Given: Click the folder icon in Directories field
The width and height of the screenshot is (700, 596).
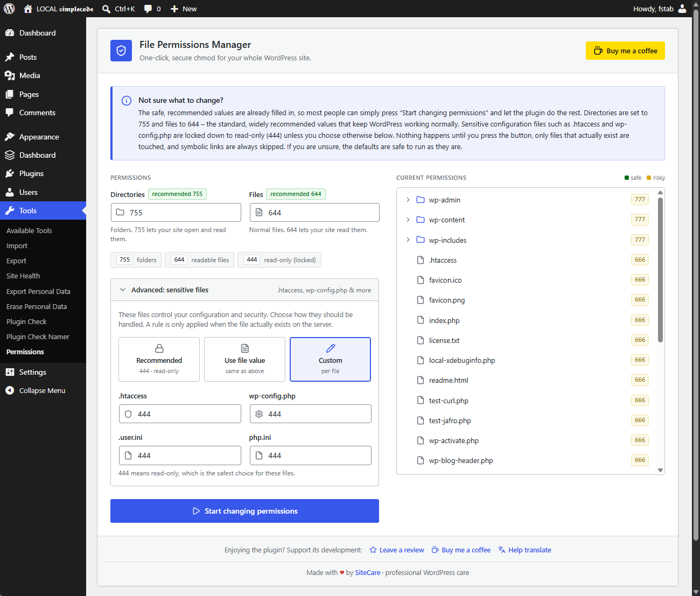Looking at the screenshot, I should 121,212.
